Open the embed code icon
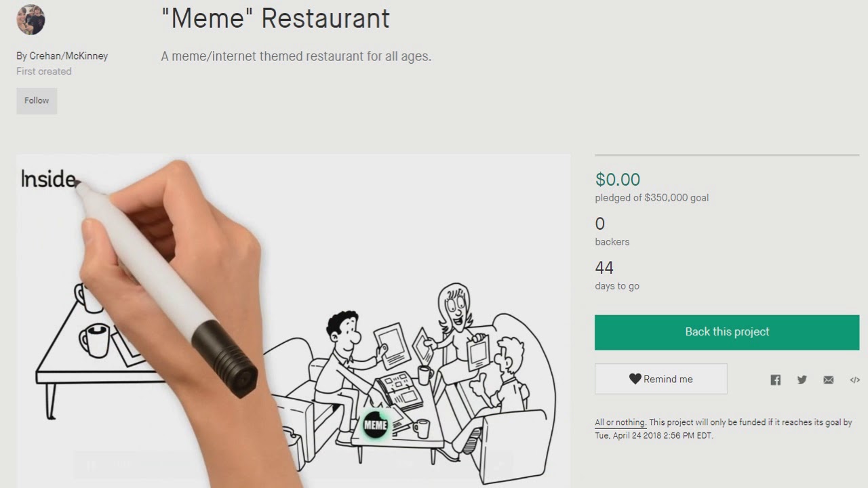The image size is (868, 488). [x=854, y=380]
